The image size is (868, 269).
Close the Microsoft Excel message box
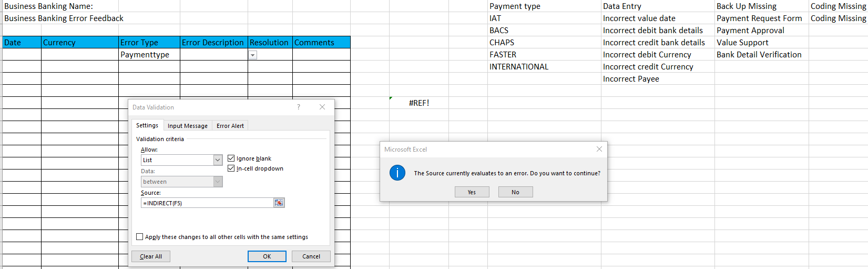coord(599,149)
